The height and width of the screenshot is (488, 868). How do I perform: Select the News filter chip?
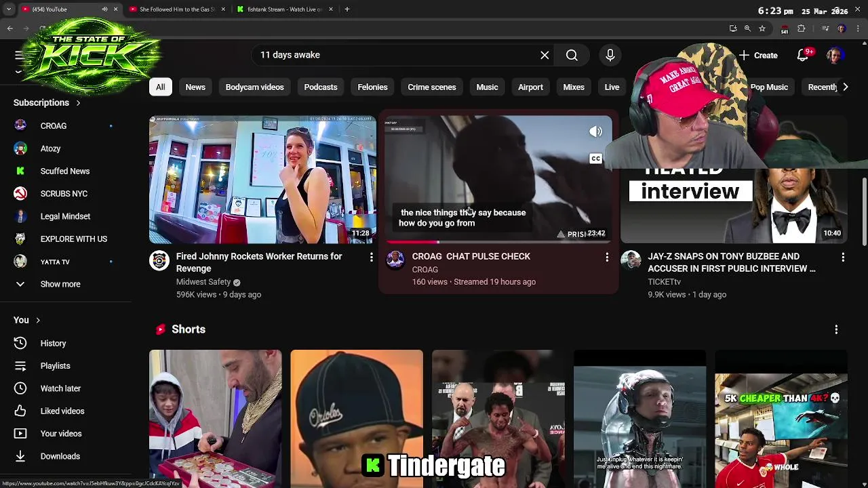(x=195, y=87)
